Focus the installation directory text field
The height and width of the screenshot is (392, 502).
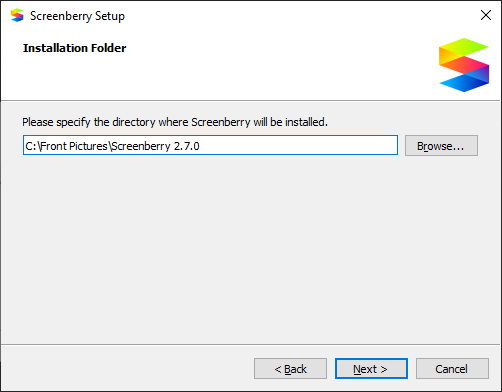[210, 145]
